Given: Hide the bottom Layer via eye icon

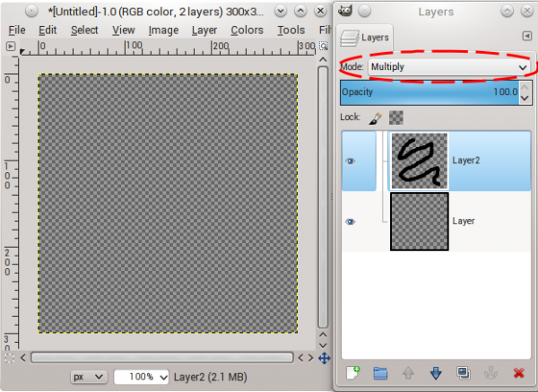Looking at the screenshot, I should pos(350,222).
